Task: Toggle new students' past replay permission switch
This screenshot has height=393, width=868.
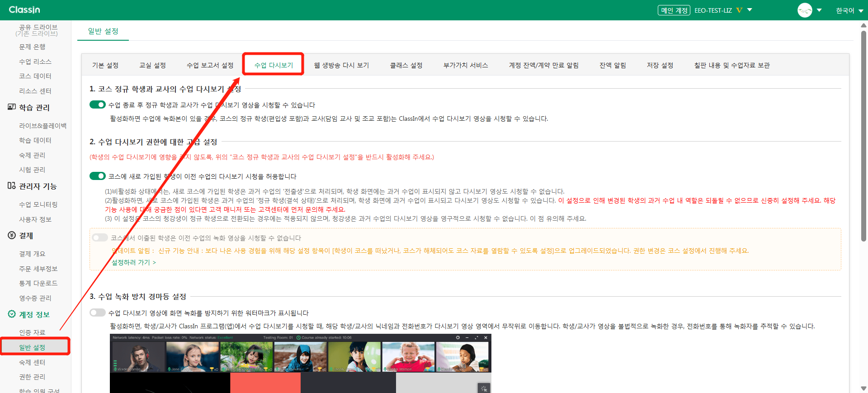Action: [x=97, y=176]
